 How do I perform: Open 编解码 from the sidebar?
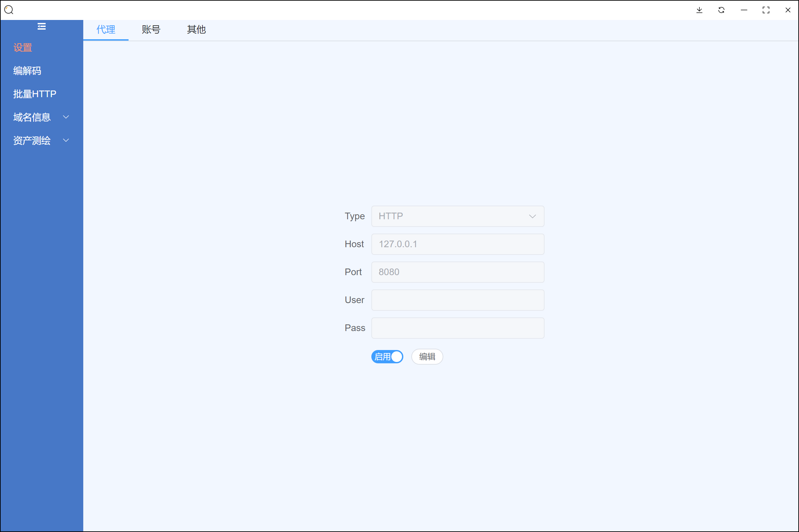(x=27, y=71)
